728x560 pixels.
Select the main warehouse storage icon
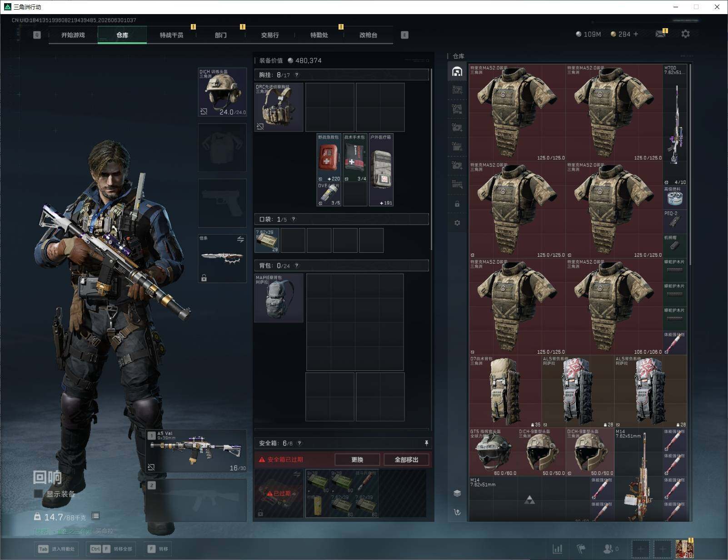point(457,71)
